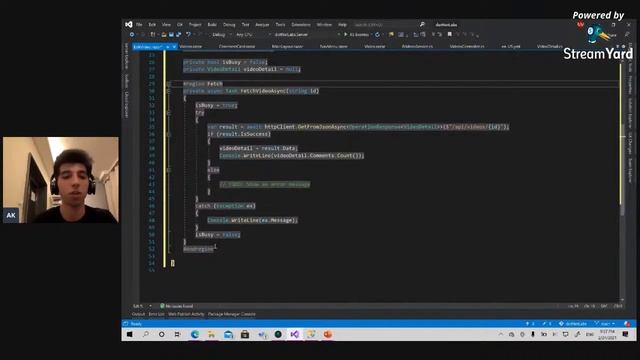Viewport: 640px width, 360px height.
Task: Open the Build menu
Action: [212, 24]
